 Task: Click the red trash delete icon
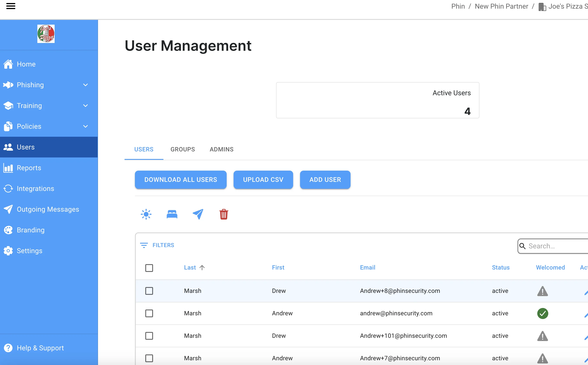[224, 214]
